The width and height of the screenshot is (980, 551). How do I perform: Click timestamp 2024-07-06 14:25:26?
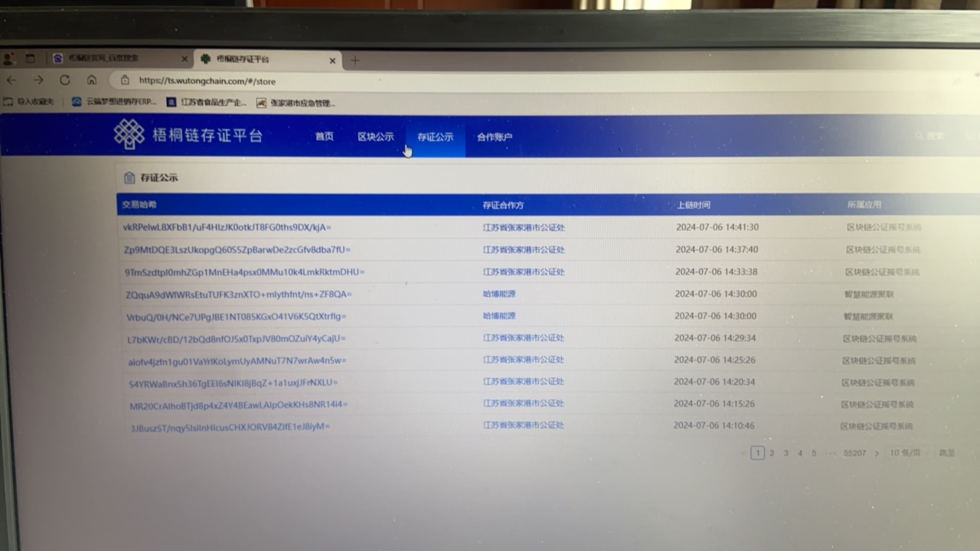coord(715,360)
